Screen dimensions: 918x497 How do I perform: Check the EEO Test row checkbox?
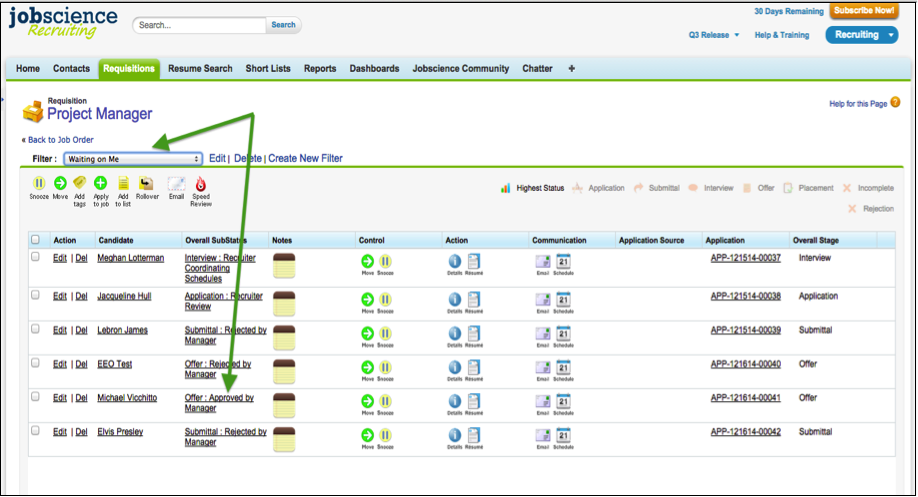(x=36, y=363)
